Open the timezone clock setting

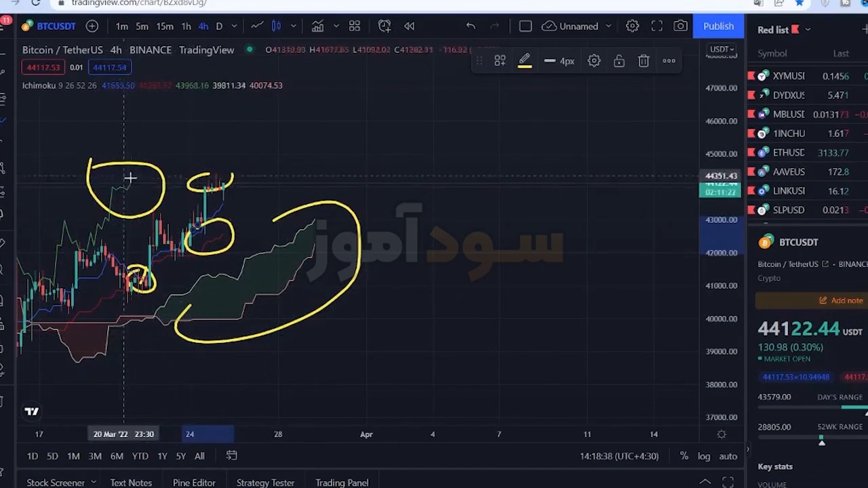[619, 456]
